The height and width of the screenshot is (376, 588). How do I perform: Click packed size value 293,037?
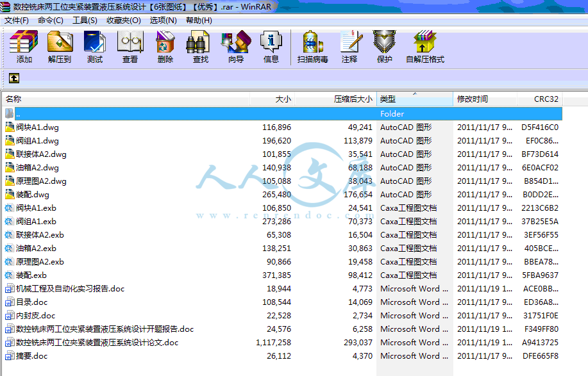358,343
